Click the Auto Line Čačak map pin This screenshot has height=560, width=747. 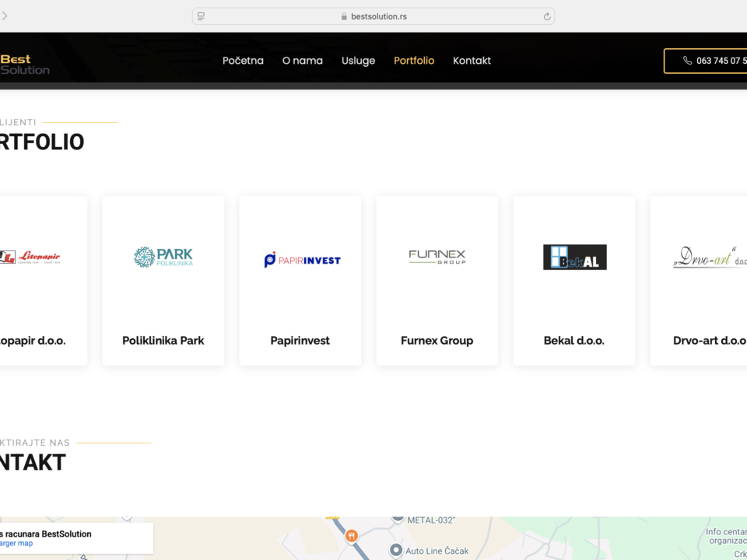pos(396,551)
